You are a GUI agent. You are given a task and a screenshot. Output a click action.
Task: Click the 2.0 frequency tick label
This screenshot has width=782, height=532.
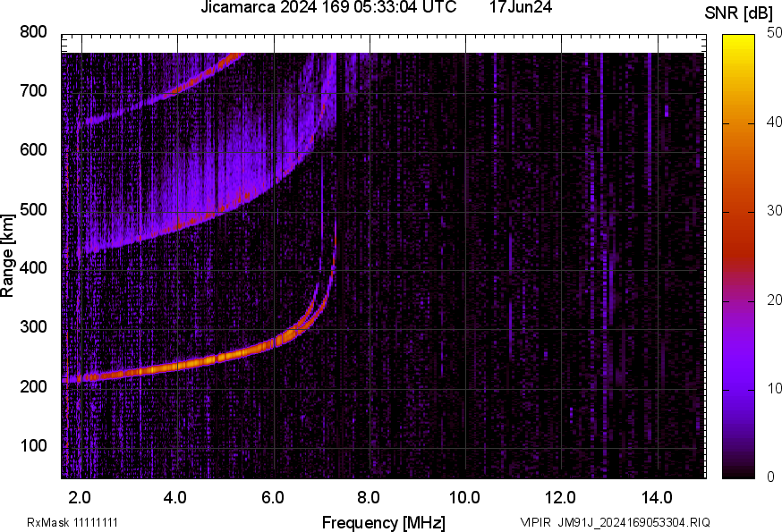(80, 498)
